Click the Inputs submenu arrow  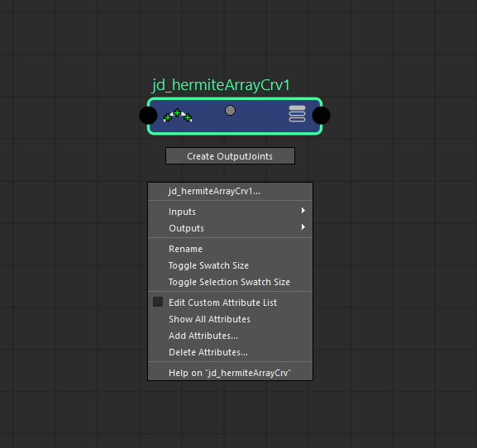[x=303, y=211]
